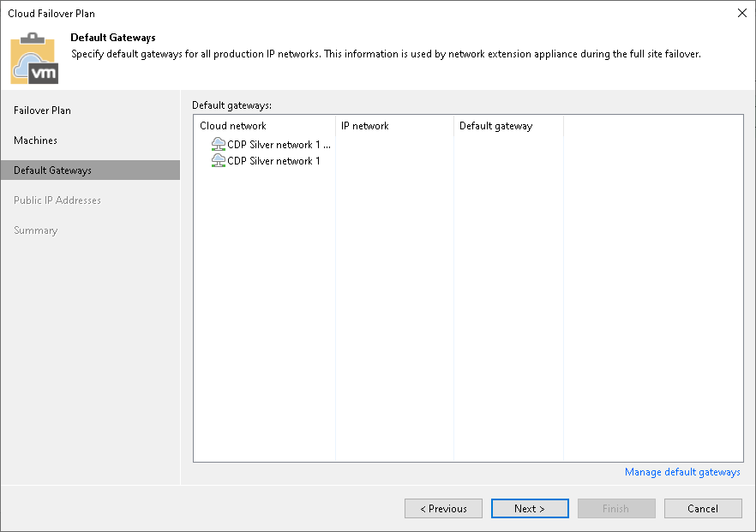Click the Cancel button
The height and width of the screenshot is (532, 756).
pyautogui.click(x=703, y=508)
